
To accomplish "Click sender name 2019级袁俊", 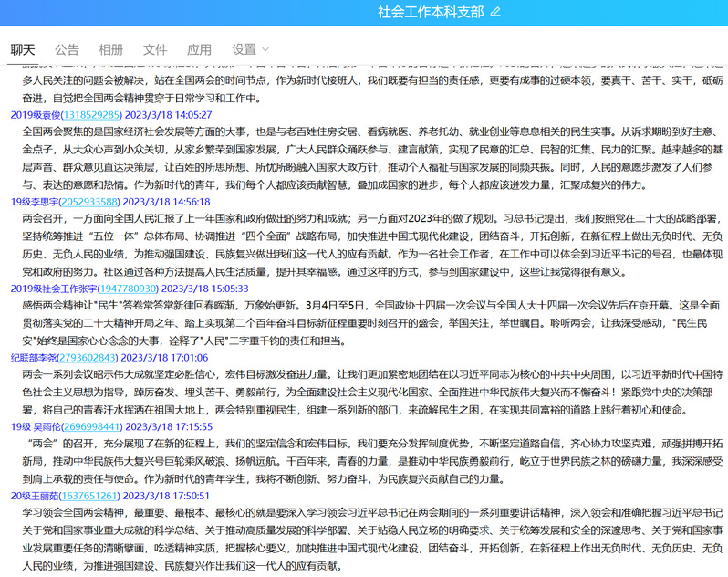I will coord(34,115).
